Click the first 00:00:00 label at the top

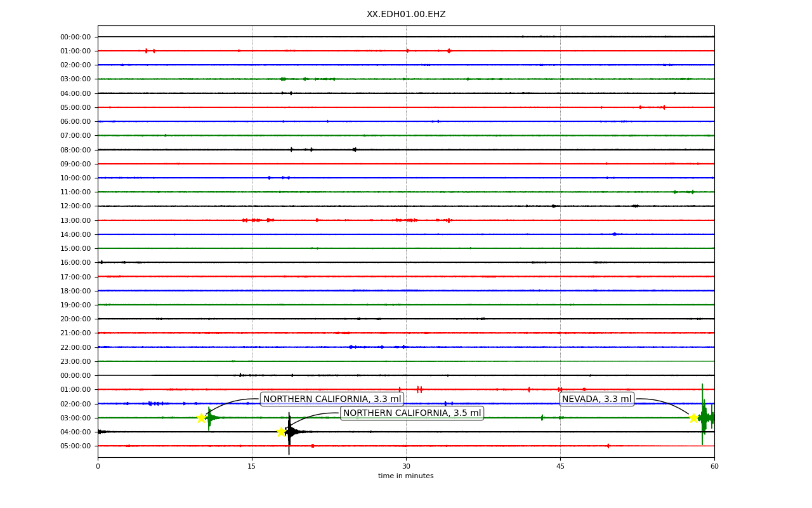tap(75, 37)
